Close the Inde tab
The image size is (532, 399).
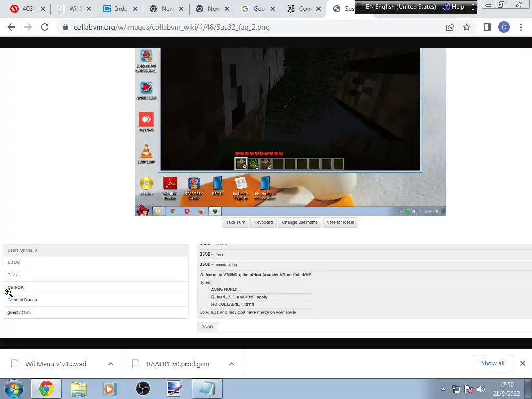tap(135, 9)
